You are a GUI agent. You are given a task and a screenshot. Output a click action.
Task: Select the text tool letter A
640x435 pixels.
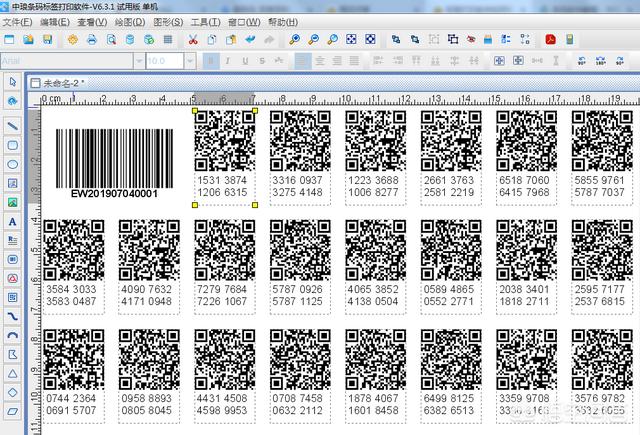[x=13, y=222]
